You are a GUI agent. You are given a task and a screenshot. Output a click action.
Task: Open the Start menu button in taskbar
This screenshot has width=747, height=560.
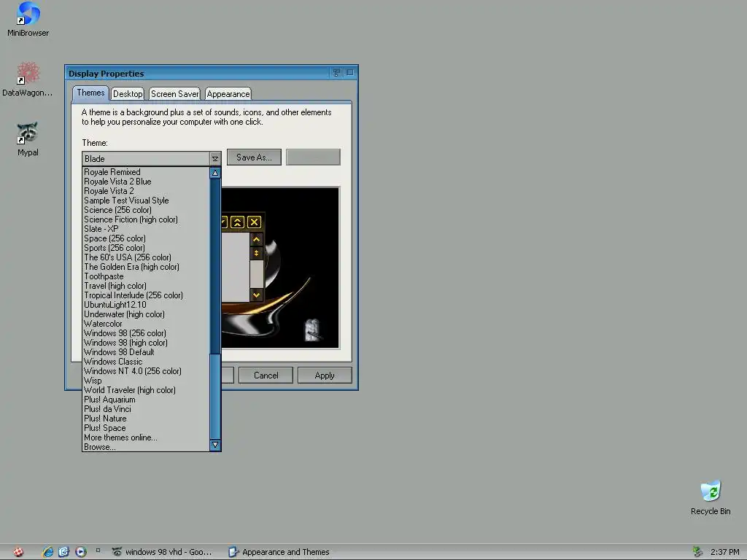point(18,552)
